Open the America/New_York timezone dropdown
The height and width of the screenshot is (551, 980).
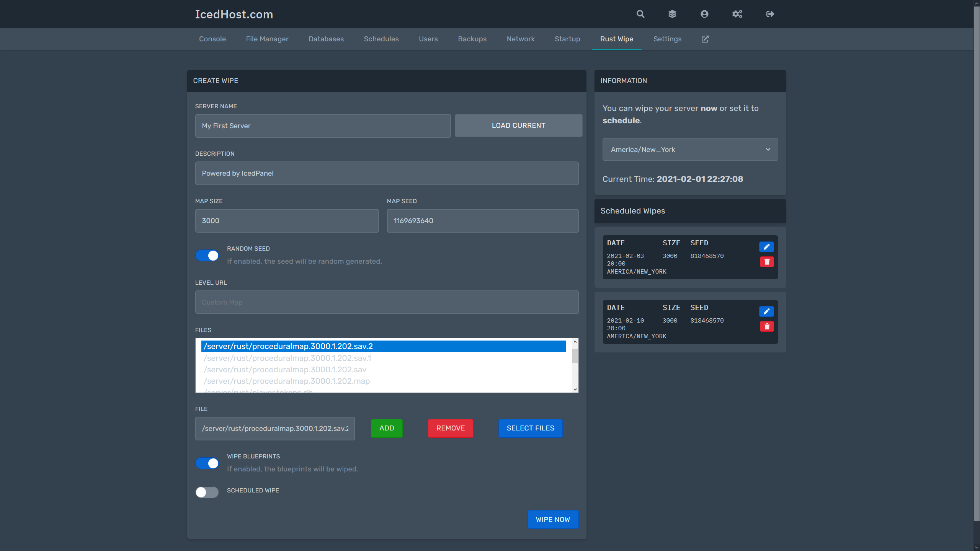[690, 150]
